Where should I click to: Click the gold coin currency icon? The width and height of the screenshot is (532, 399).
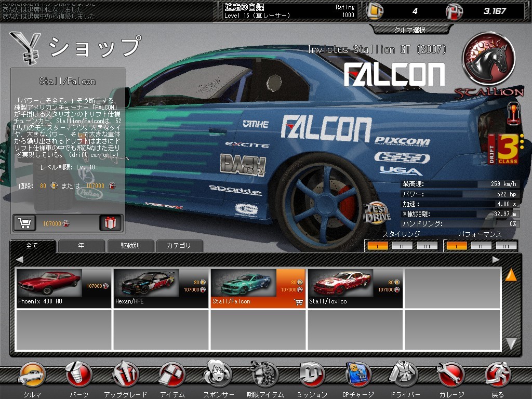tap(375, 11)
